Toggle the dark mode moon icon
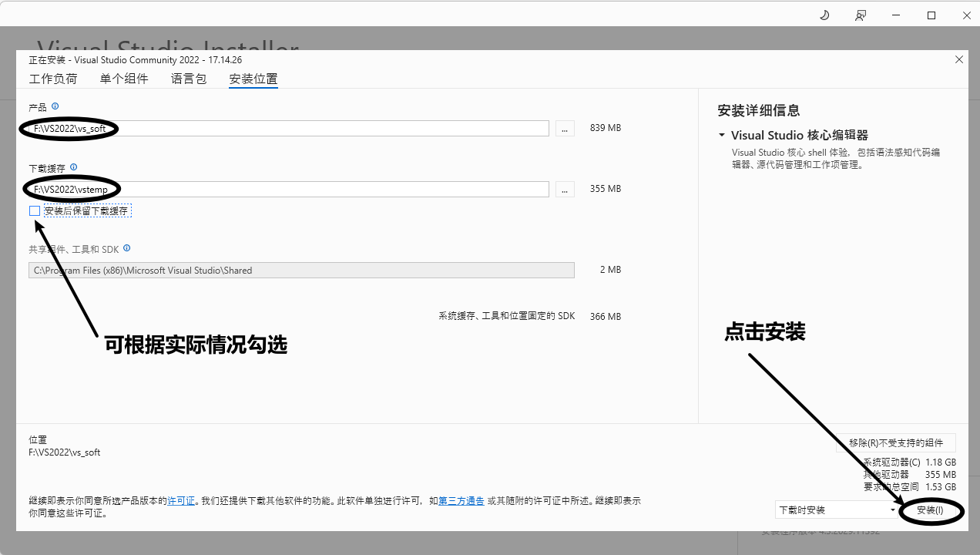980x555 pixels. coord(824,15)
